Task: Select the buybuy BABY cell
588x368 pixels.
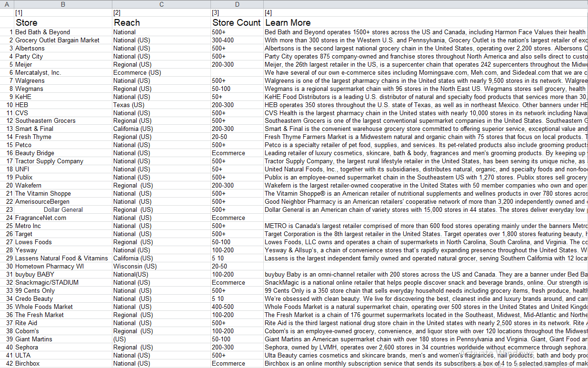Action: point(63,275)
